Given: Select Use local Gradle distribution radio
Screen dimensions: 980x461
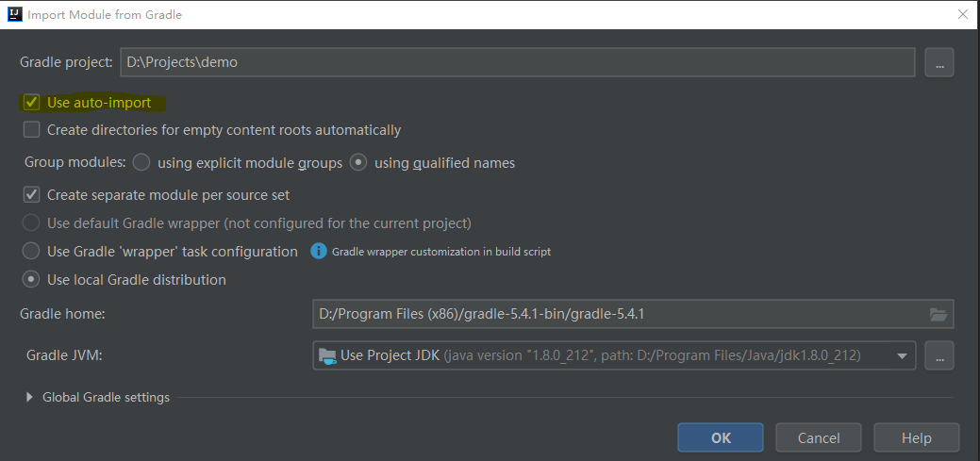Looking at the screenshot, I should coord(30,279).
